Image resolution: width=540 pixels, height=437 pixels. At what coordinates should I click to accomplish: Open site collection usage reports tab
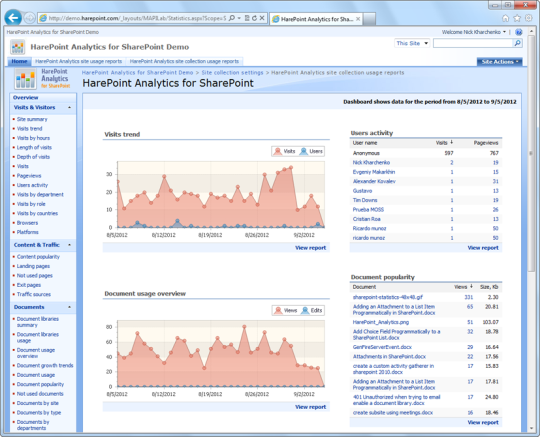[184, 61]
